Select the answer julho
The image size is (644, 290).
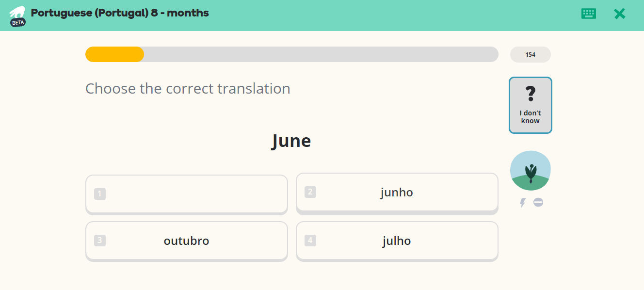(397, 241)
